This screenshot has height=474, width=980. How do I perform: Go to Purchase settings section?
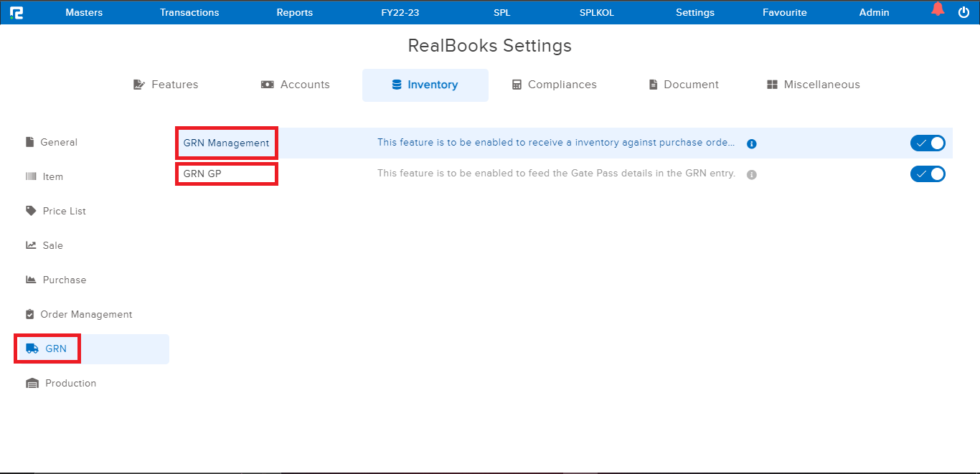(x=64, y=280)
